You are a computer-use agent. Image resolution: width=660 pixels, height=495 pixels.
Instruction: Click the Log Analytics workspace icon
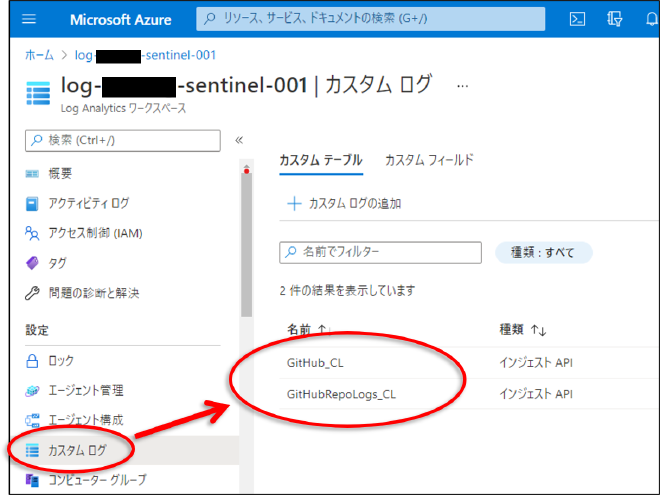point(38,93)
